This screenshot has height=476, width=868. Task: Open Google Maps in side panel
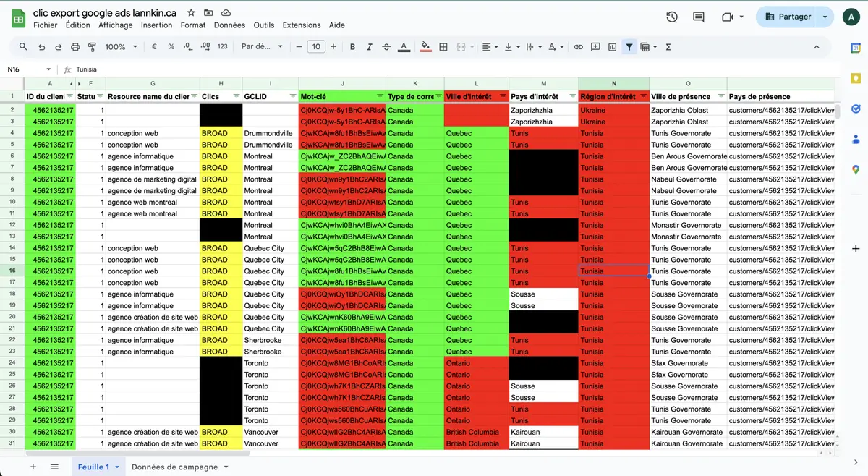pyautogui.click(x=856, y=169)
